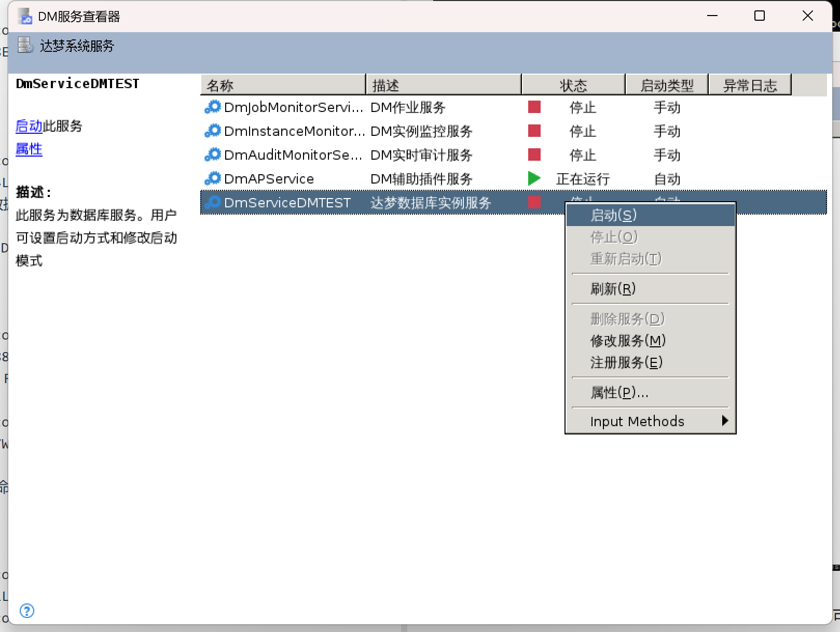Click the green running indicator for DmAPService
The width and height of the screenshot is (840, 632).
coord(534,178)
